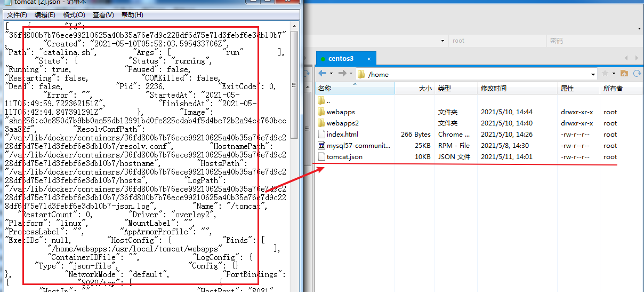
Task: Open the forward history dropdown arrow
Action: click(x=351, y=74)
